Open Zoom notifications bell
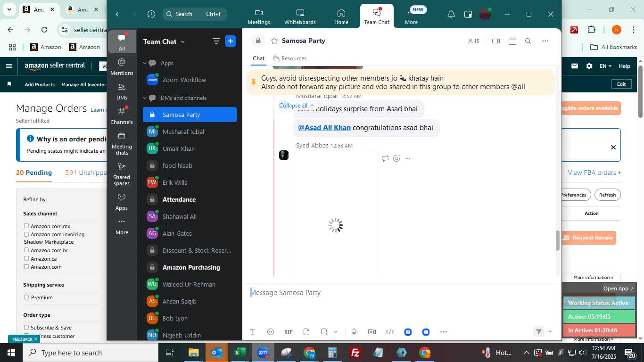644x362 pixels. click(x=451, y=14)
